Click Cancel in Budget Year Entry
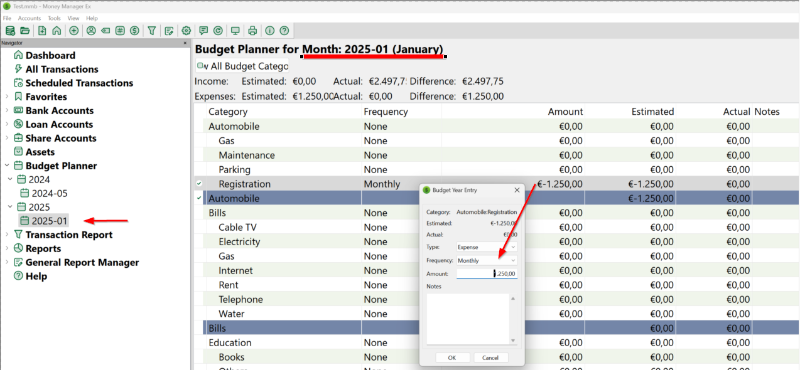The width and height of the screenshot is (800, 370). coord(490,358)
